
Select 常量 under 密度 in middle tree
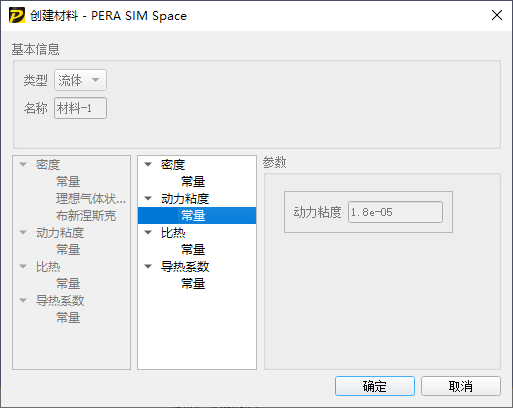[x=193, y=181]
